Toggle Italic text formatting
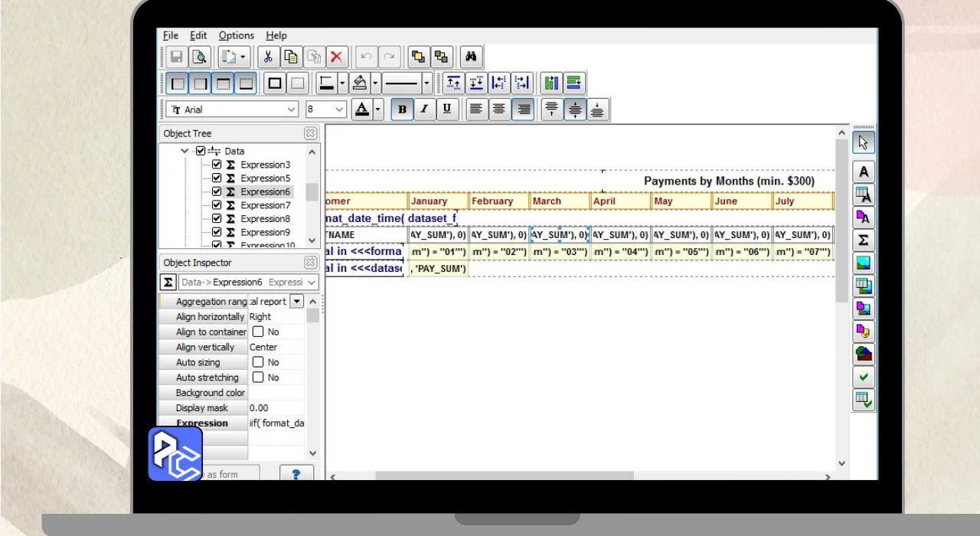980x536 pixels. 424,109
